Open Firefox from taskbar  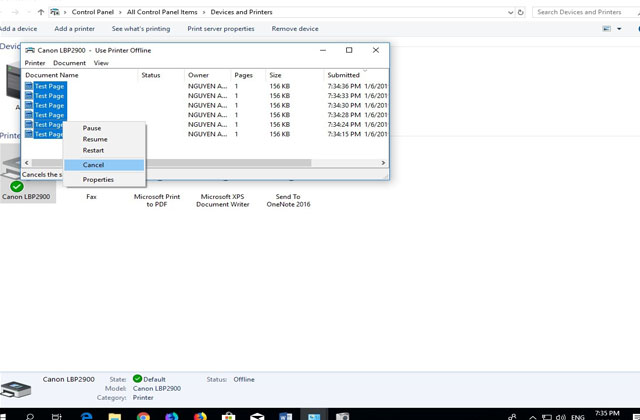pos(200,416)
